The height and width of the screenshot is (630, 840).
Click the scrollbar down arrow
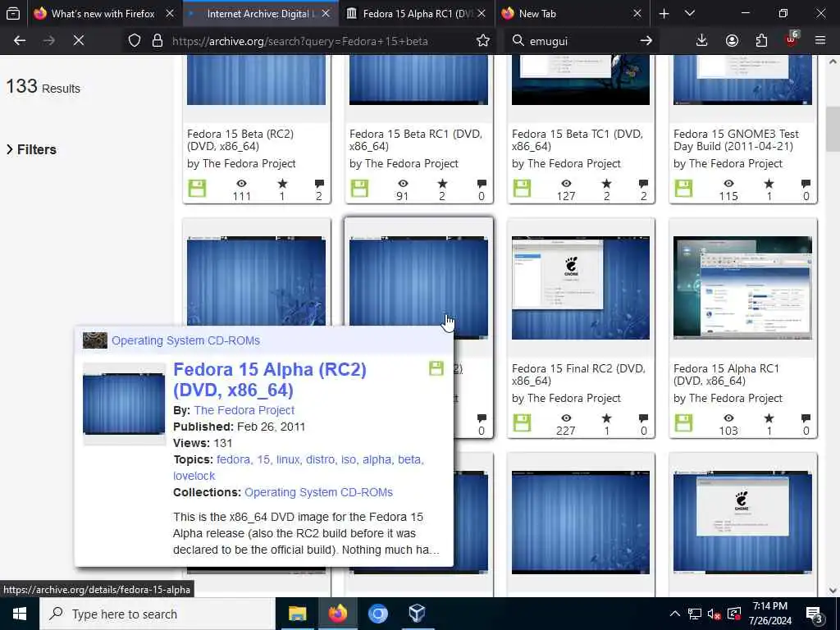point(833,591)
